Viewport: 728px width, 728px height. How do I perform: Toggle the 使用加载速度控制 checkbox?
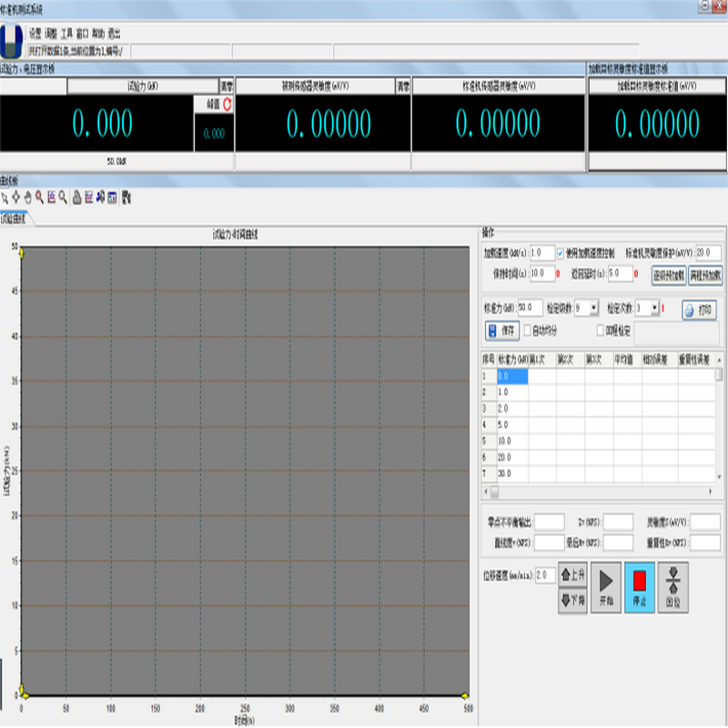pos(561,253)
